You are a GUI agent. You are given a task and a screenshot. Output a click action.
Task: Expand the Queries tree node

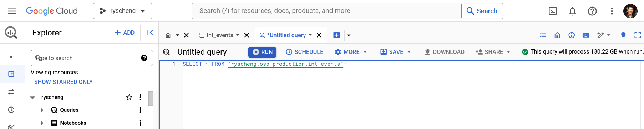(42, 110)
